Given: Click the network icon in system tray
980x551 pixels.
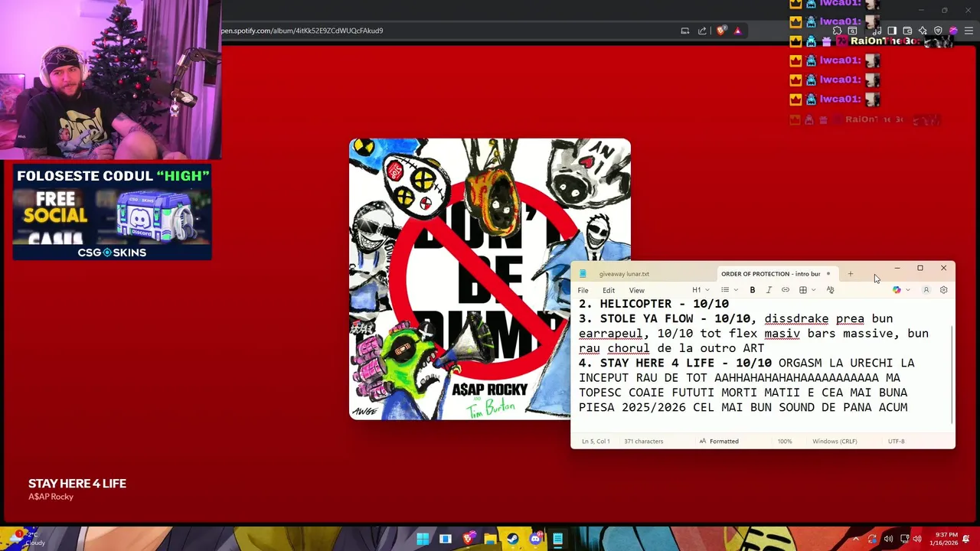Looking at the screenshot, I should [x=904, y=539].
